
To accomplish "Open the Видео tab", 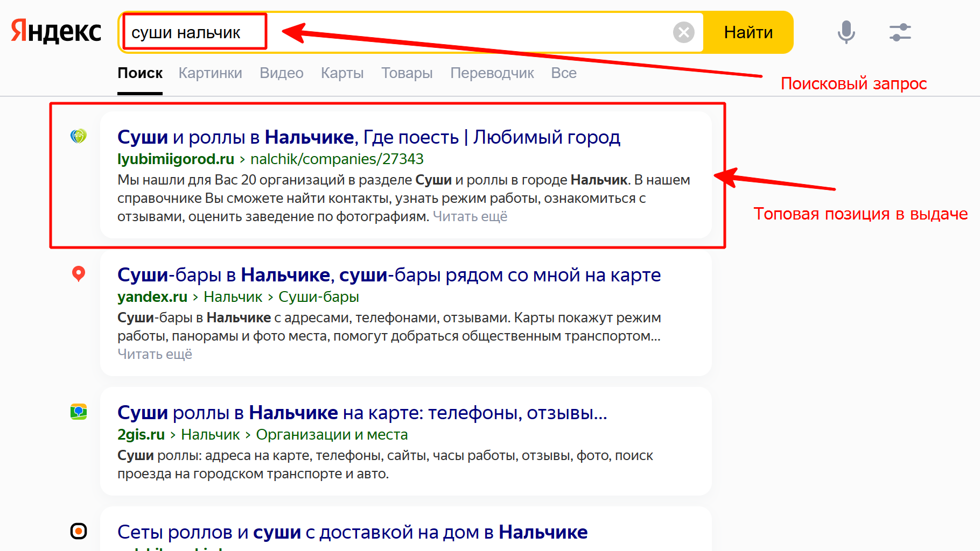I will 282,73.
